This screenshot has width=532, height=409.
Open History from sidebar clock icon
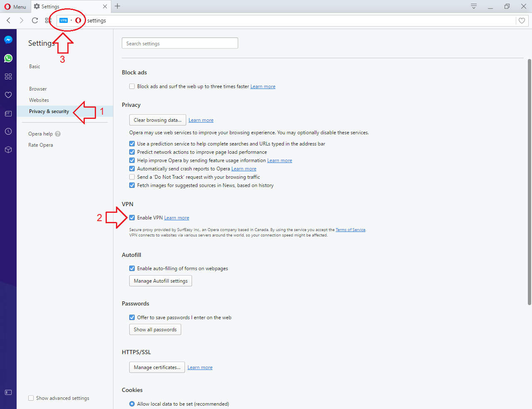pos(8,131)
